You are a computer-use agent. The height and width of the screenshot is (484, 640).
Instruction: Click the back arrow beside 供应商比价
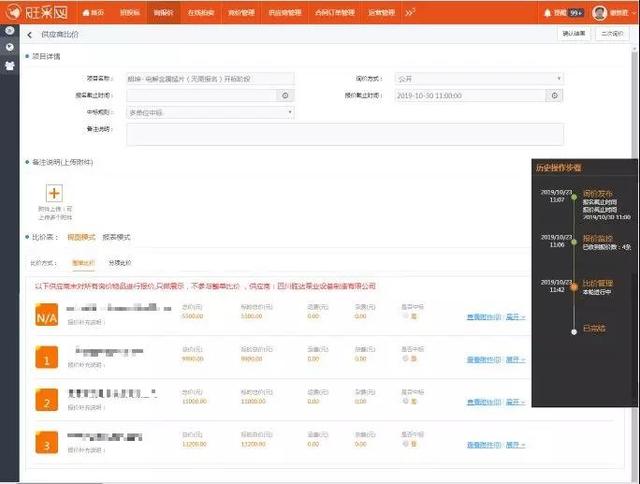tap(29, 35)
